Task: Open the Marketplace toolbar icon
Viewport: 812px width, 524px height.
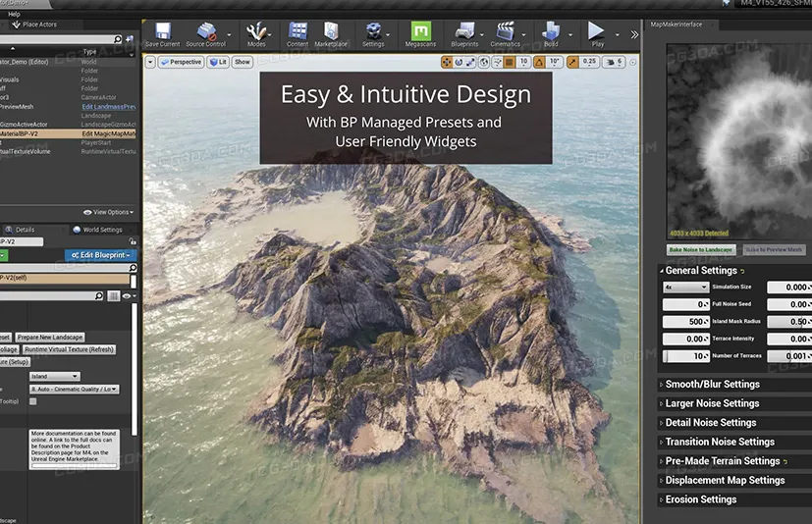Action: [331, 34]
